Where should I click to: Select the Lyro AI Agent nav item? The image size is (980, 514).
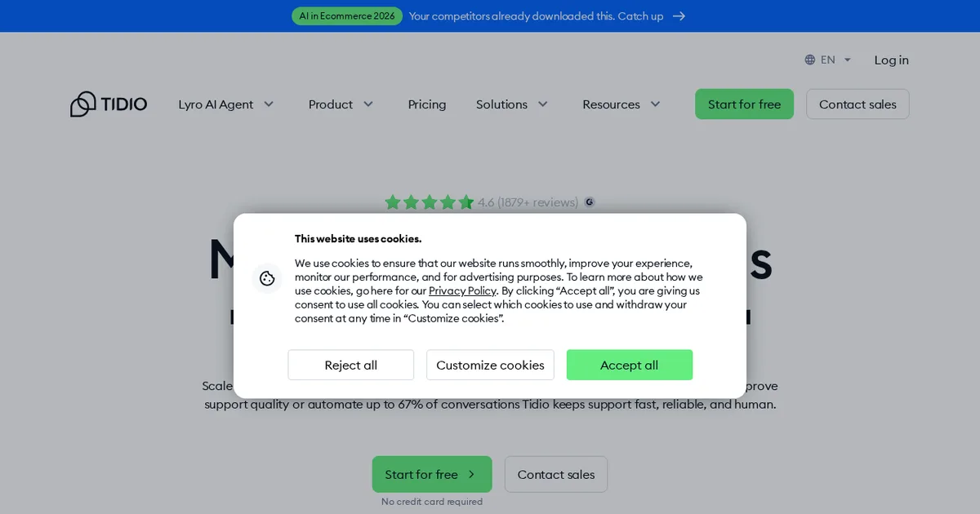pos(216,104)
